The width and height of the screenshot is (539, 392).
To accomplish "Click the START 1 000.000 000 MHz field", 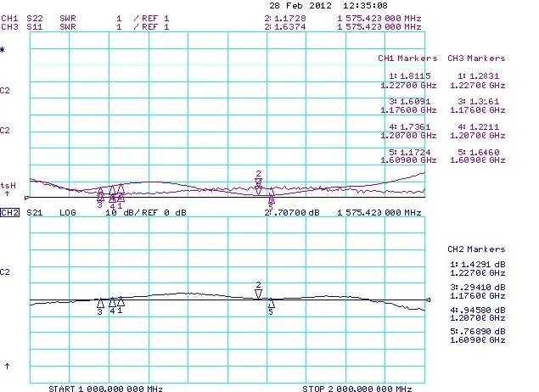I will (105, 389).
